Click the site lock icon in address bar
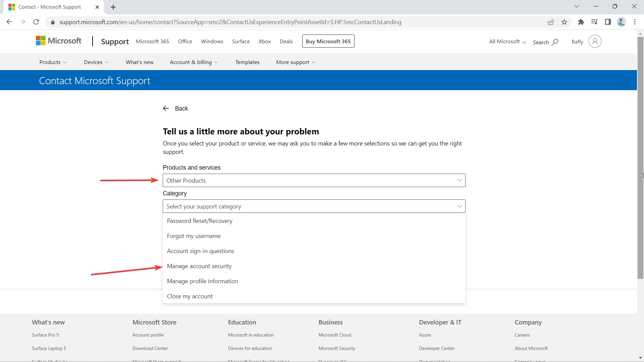Image resolution: width=644 pixels, height=362 pixels. pos(53,22)
